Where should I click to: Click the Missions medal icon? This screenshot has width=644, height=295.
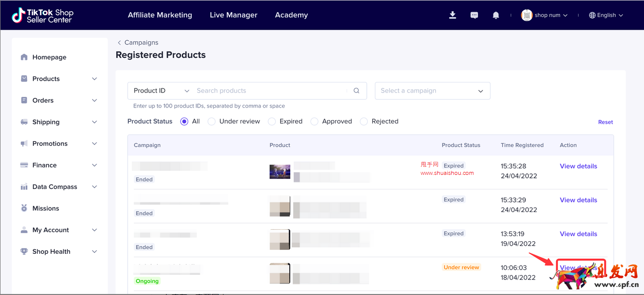24,209
